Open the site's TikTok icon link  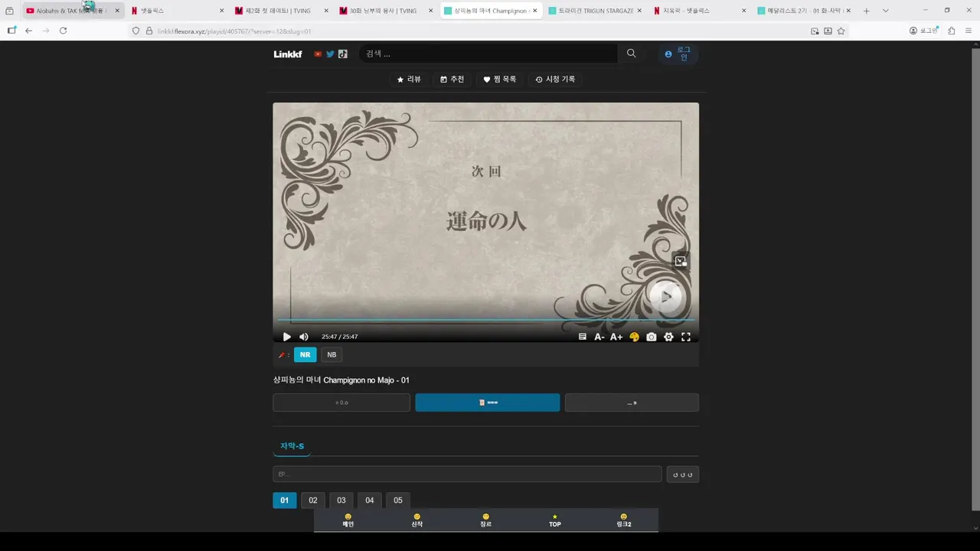[342, 54]
